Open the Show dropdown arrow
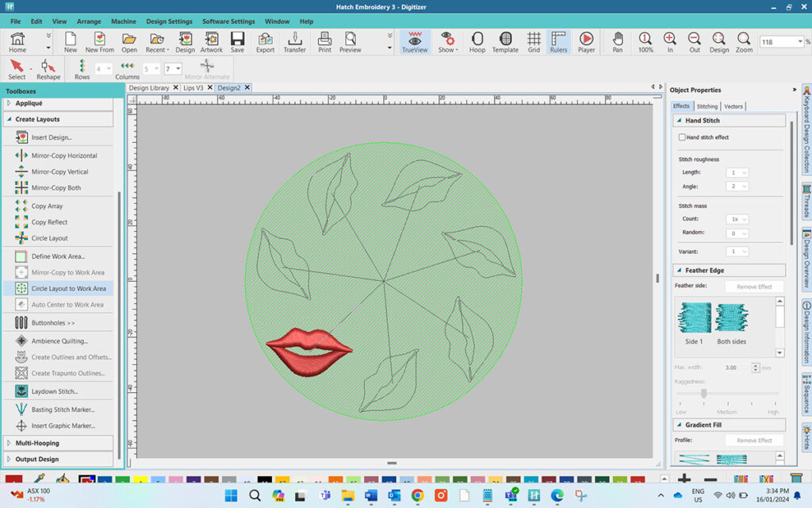 pos(457,48)
